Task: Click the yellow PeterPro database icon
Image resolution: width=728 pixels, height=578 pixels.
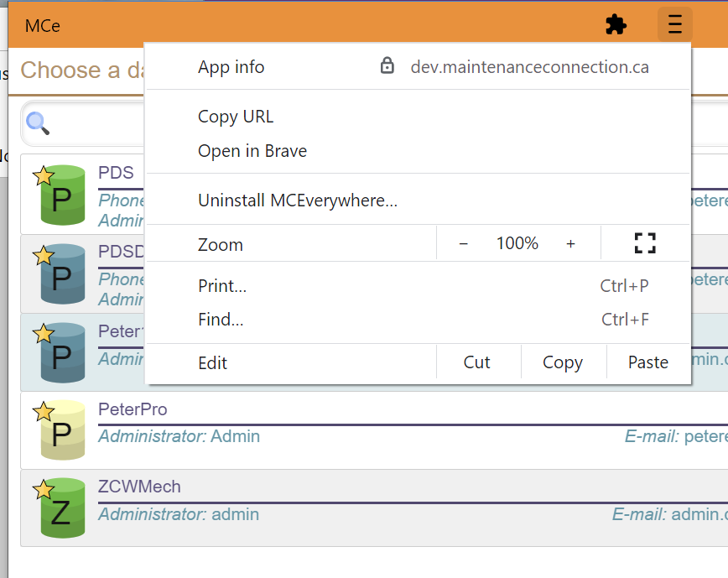Action: [63, 430]
